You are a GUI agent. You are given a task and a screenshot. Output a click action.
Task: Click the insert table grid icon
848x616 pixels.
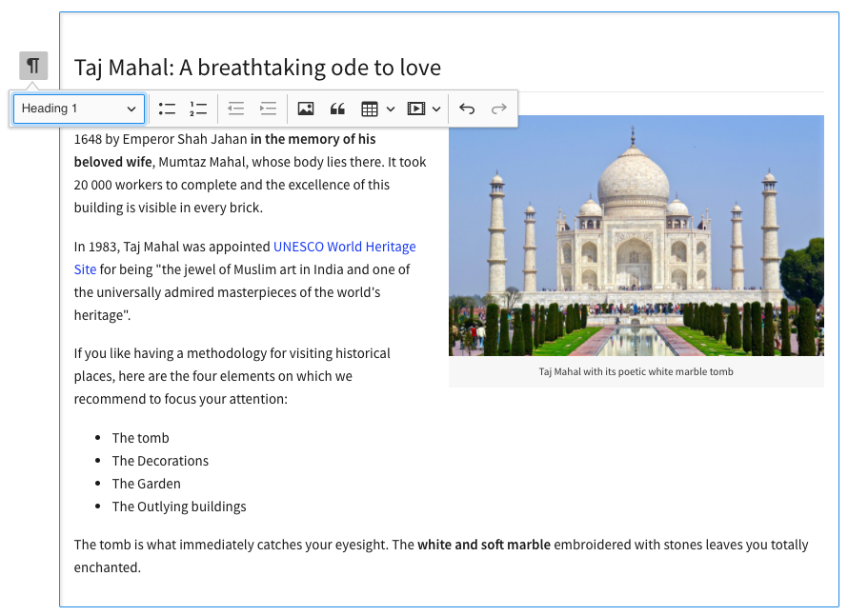[370, 109]
